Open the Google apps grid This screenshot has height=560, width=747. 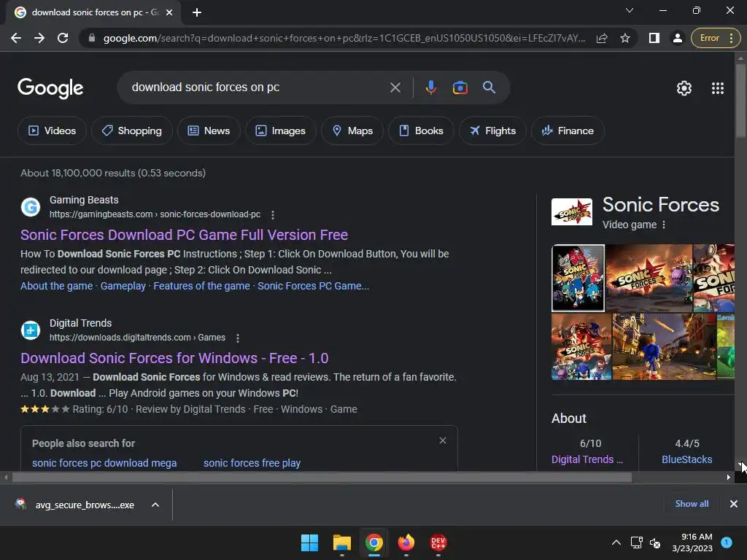[x=718, y=88]
